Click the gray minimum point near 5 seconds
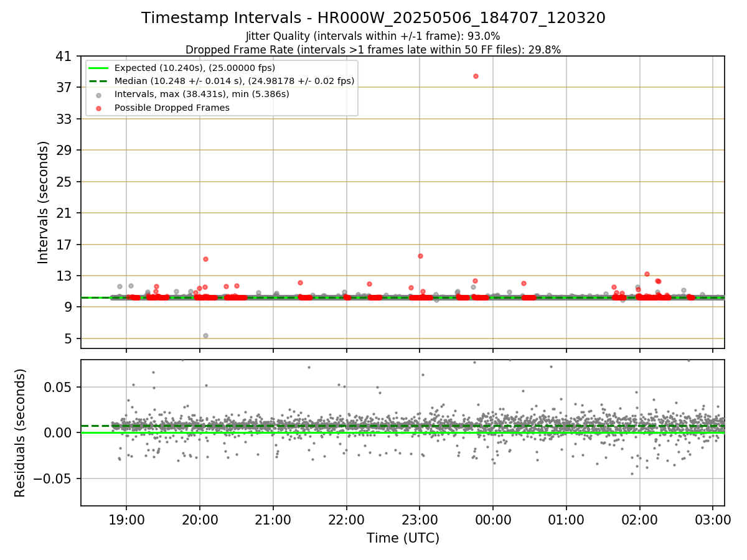The height and width of the screenshot is (560, 747). pyautogui.click(x=205, y=335)
